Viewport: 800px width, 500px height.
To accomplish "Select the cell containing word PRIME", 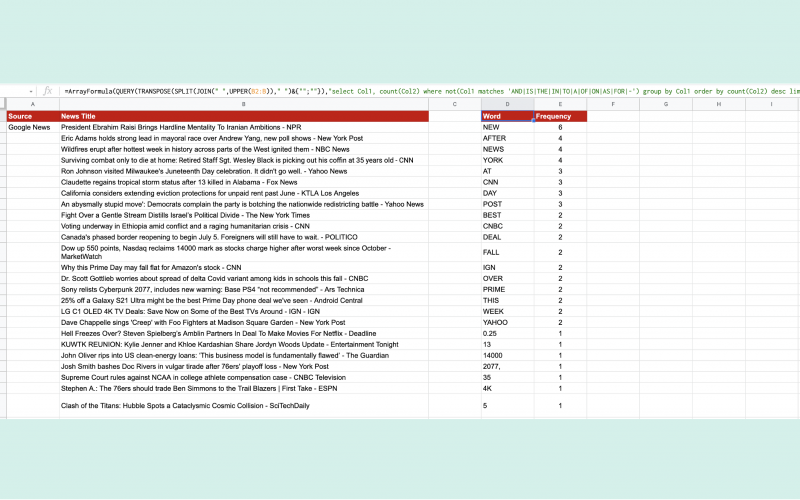I will 507,289.
